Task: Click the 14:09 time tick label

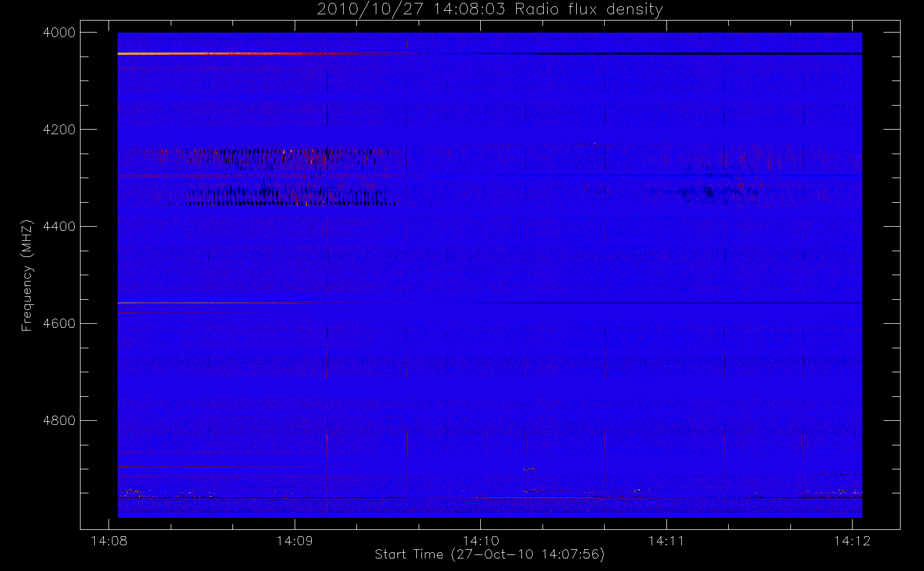Action: (x=295, y=541)
